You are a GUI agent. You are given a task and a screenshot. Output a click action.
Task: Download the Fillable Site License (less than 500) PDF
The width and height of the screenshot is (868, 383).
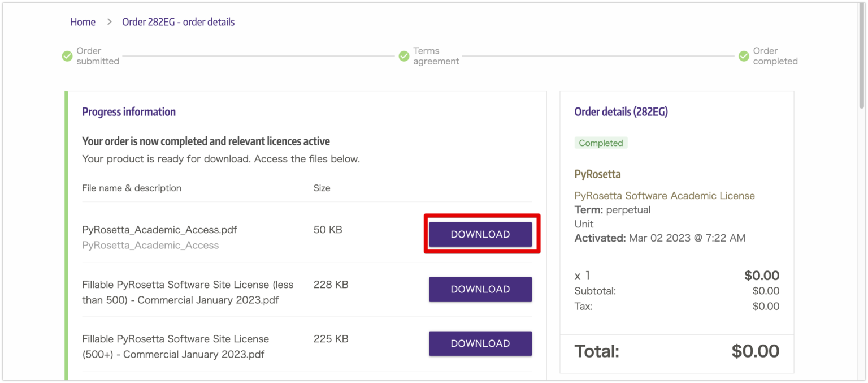point(480,289)
